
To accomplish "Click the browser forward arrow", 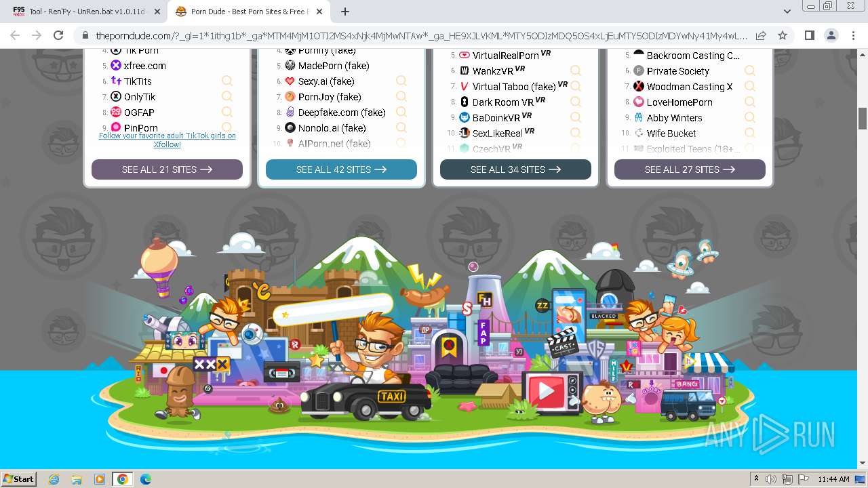I will (37, 35).
